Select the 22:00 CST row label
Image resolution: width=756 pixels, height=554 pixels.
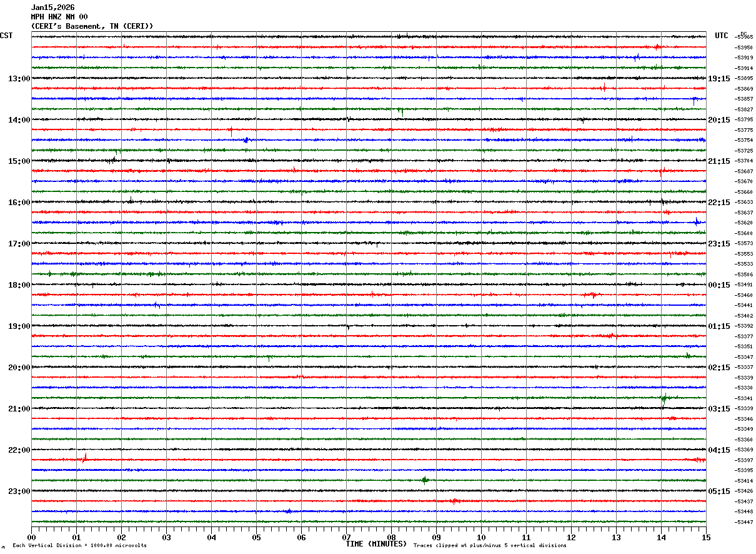point(19,450)
